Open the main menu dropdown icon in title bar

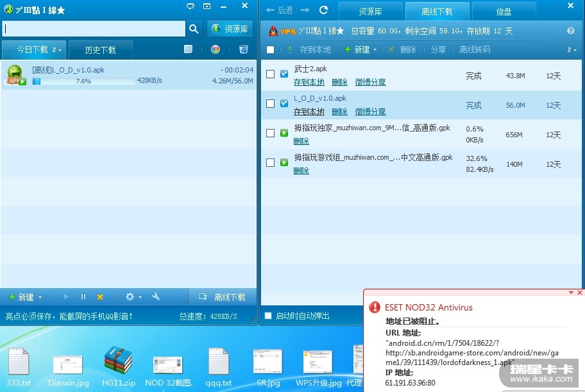[207, 6]
